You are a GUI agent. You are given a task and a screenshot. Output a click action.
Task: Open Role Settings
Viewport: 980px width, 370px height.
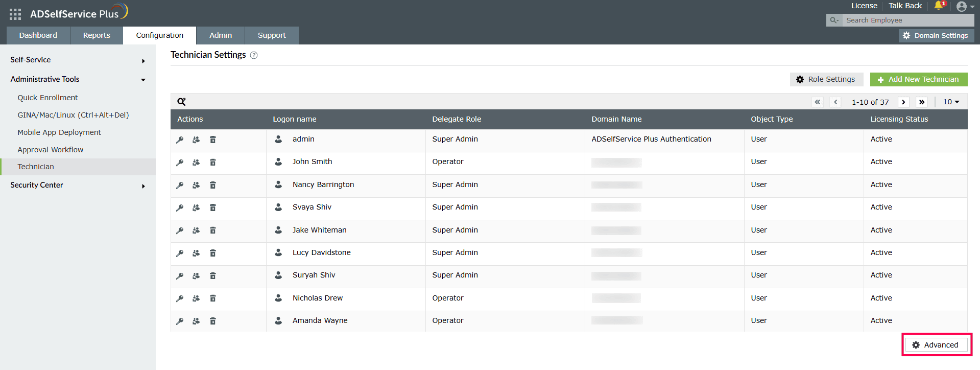coord(826,79)
